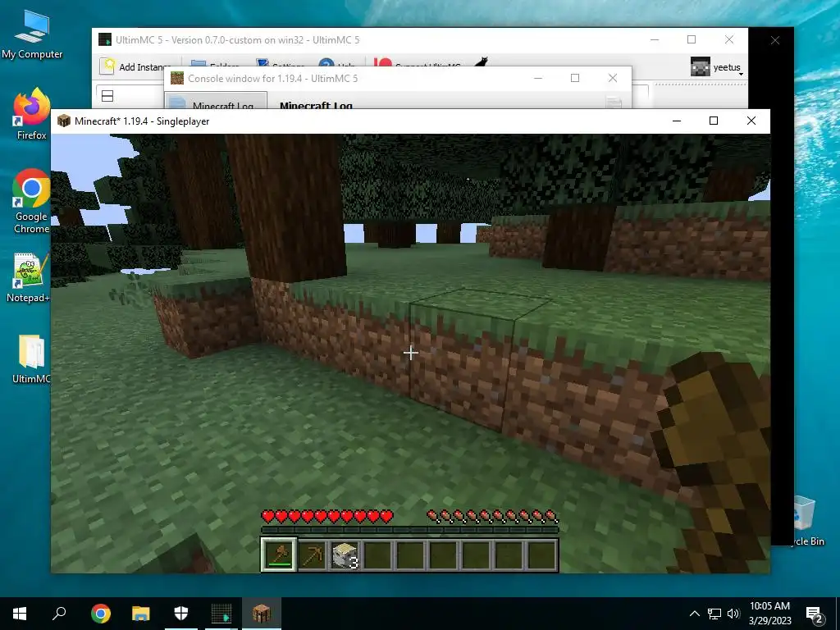Image resolution: width=840 pixels, height=630 pixels.
Task: Maximize the Console window for 1.19.4
Action: (x=575, y=78)
